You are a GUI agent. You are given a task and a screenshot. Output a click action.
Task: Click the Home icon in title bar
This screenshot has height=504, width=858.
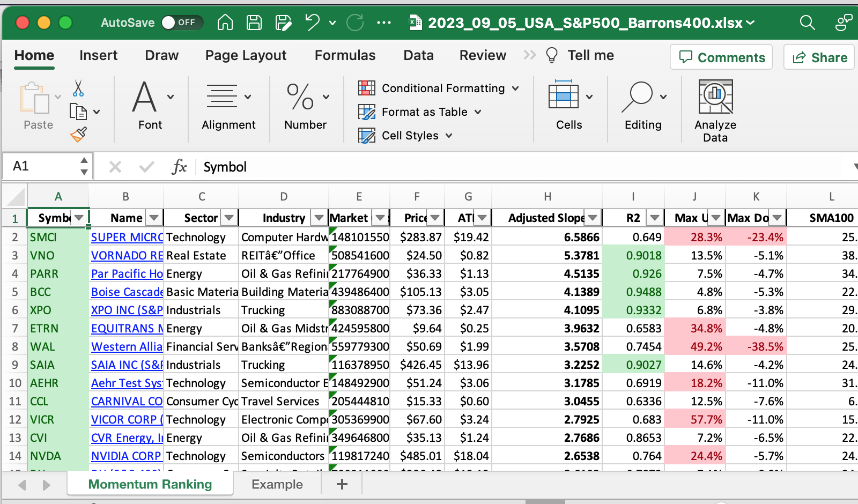(225, 23)
